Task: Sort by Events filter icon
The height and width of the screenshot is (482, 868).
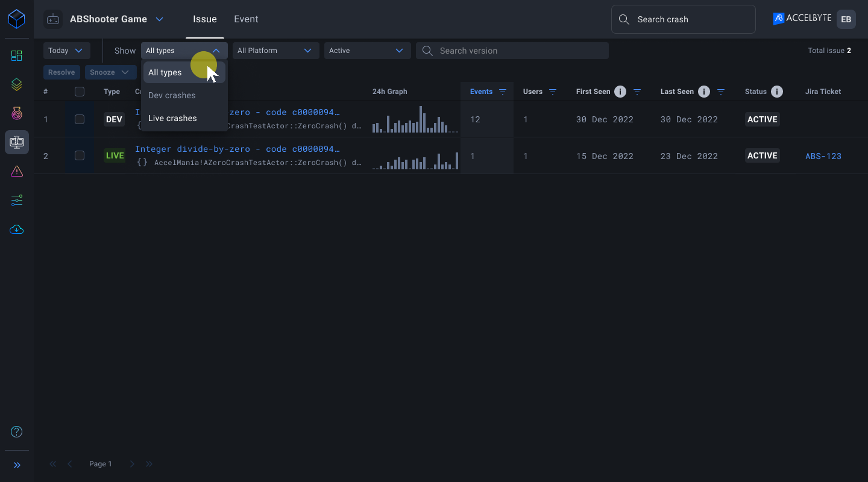Action: [503, 92]
